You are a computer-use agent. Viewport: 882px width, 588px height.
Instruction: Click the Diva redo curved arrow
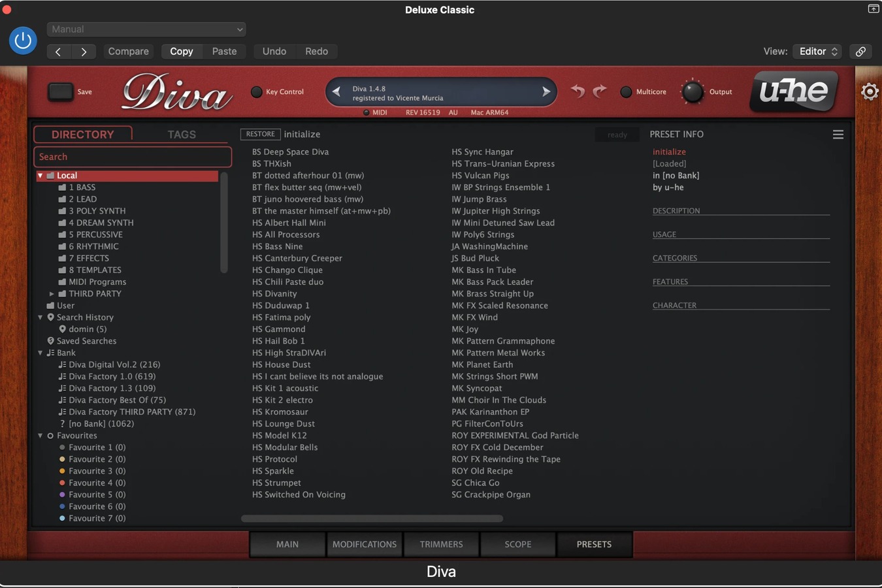[x=600, y=91]
